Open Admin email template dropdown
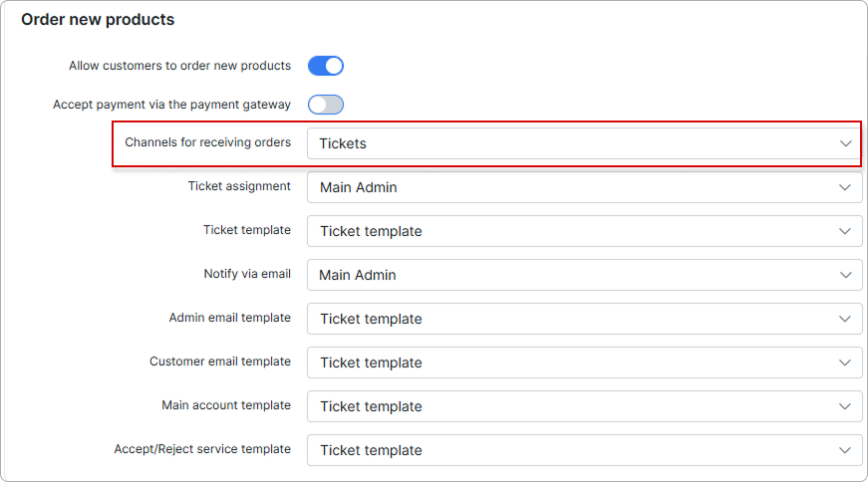868x482 pixels. pos(585,319)
